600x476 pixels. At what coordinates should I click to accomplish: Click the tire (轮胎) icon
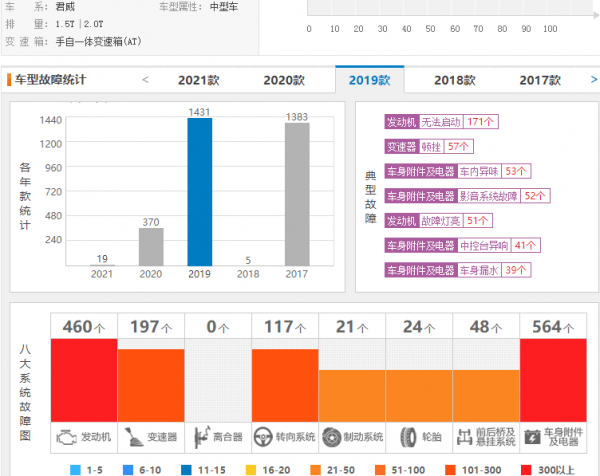pyautogui.click(x=407, y=437)
